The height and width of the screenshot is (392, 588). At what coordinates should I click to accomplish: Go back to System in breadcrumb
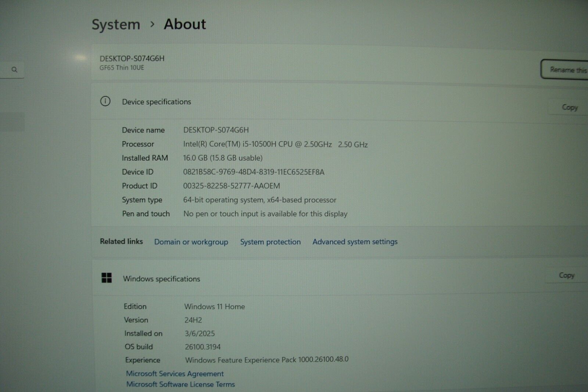(116, 25)
